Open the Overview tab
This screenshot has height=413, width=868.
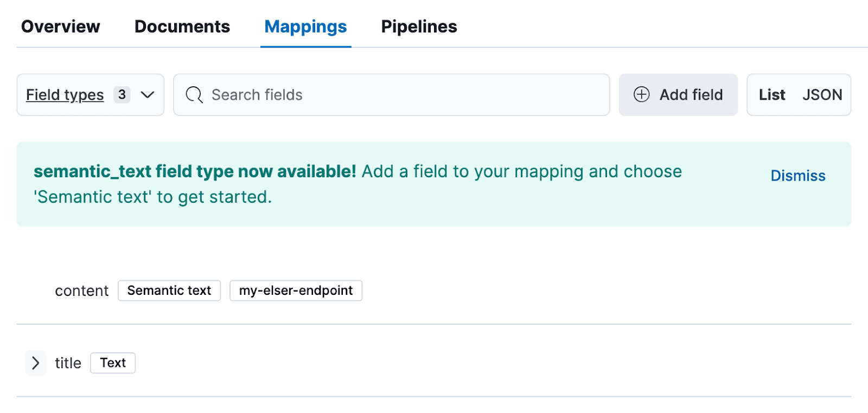60,27
